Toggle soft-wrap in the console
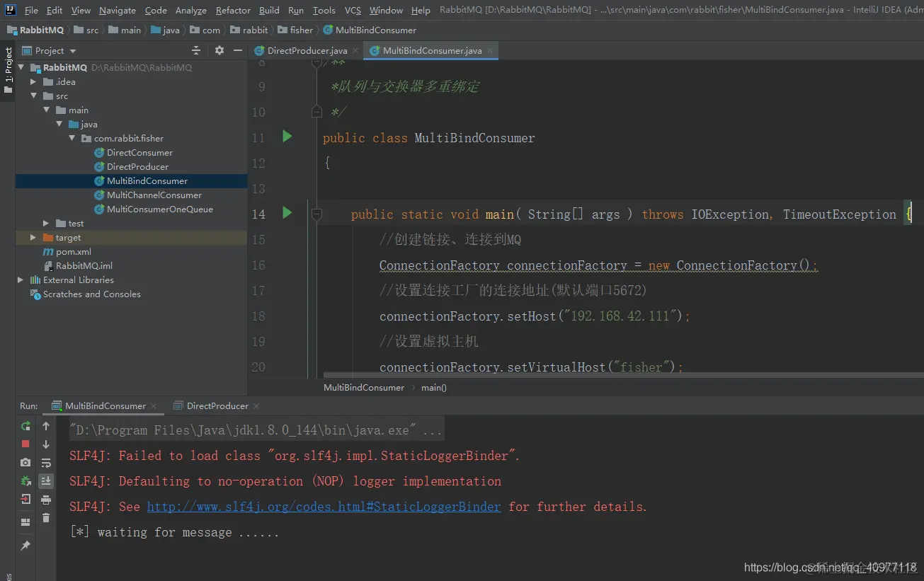Image resolution: width=924 pixels, height=581 pixels. [46, 463]
